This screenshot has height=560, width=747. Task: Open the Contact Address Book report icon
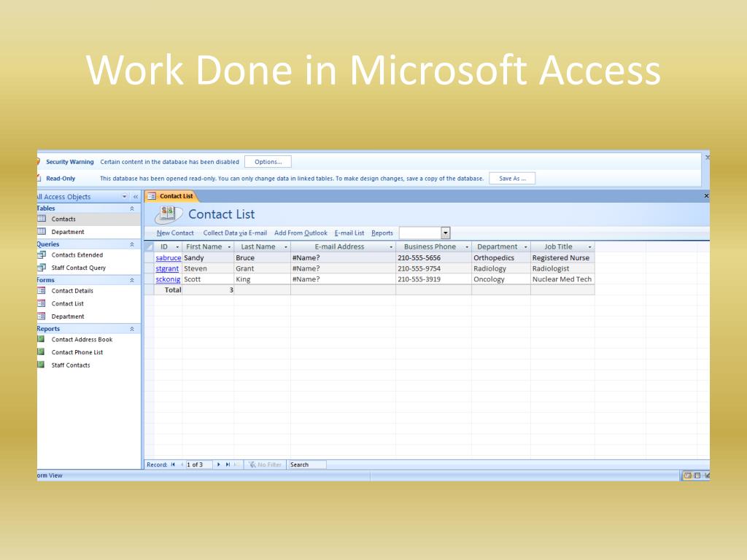coord(42,339)
